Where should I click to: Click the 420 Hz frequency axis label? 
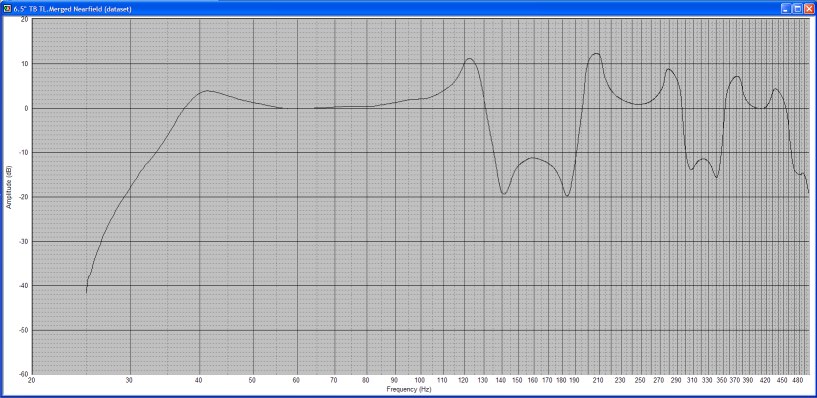point(765,380)
